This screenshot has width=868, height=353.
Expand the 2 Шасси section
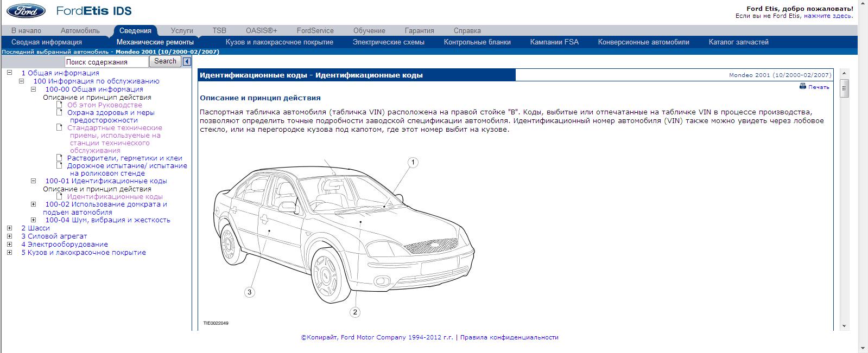pos(9,228)
